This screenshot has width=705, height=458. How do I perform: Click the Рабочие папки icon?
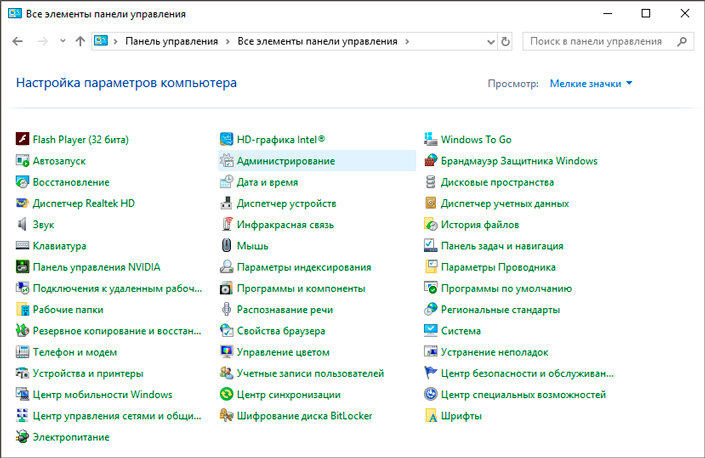click(22, 309)
